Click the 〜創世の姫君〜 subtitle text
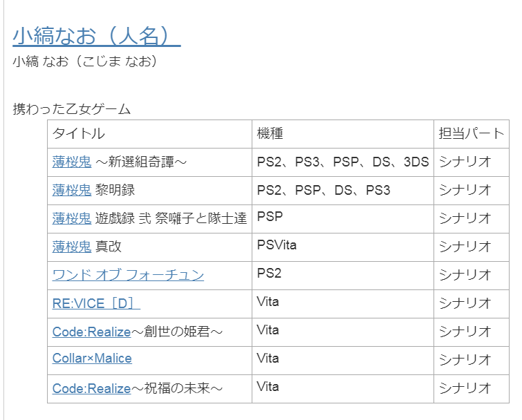Screen dimensions: 522x420 coord(177,332)
